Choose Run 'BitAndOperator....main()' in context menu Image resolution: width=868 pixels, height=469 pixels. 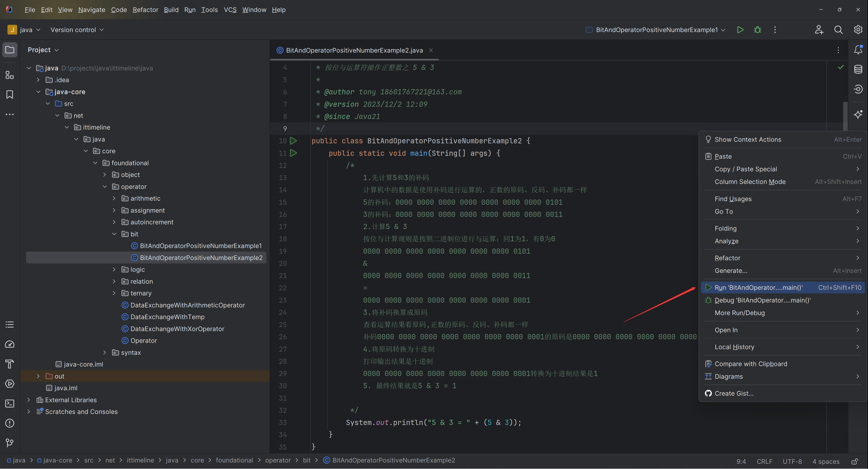783,288
